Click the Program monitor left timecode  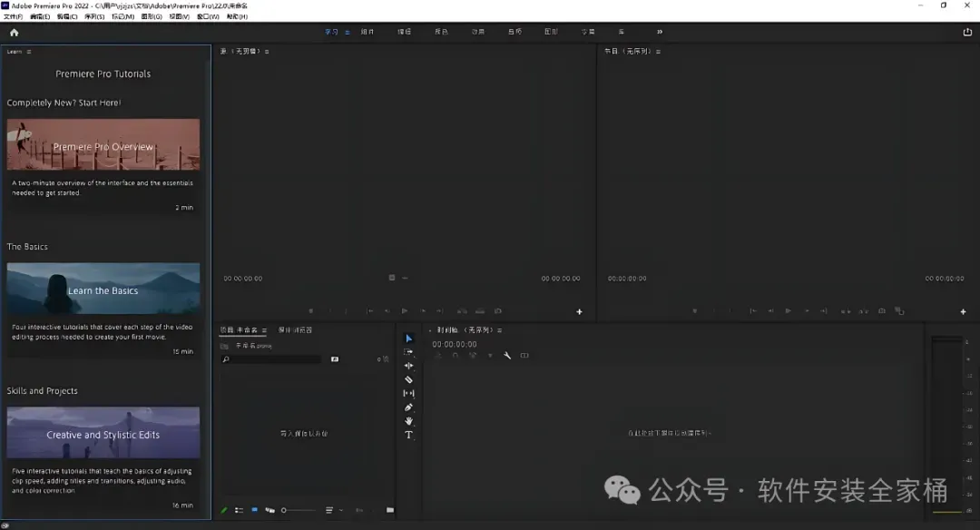point(627,279)
